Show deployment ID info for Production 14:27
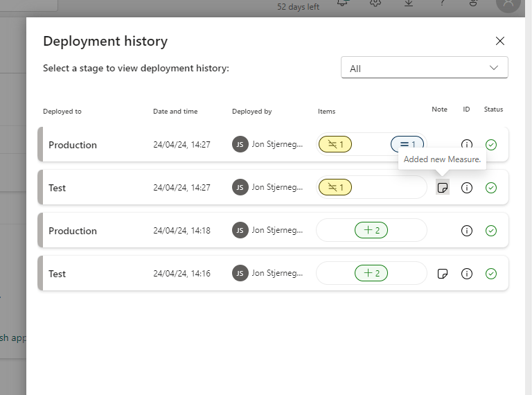Viewport: 532px width, 395px height. tap(467, 144)
